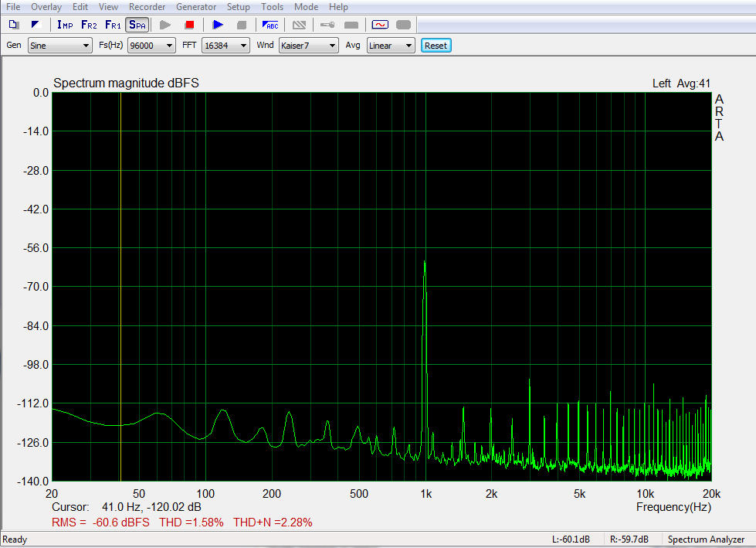
Task: Click the RMS = -60.6 dBFS readout
Action: pyautogui.click(x=100, y=522)
